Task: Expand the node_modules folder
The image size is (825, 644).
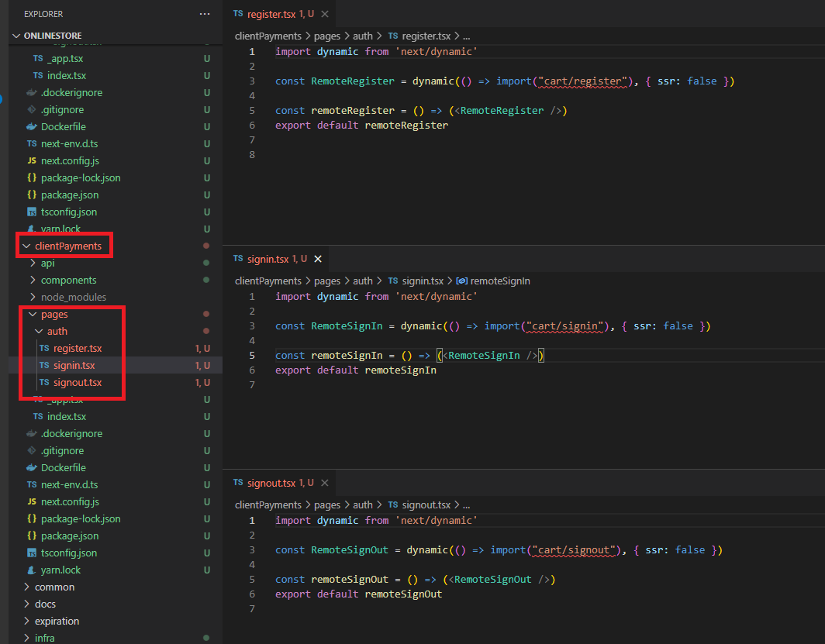Action: click(x=73, y=297)
